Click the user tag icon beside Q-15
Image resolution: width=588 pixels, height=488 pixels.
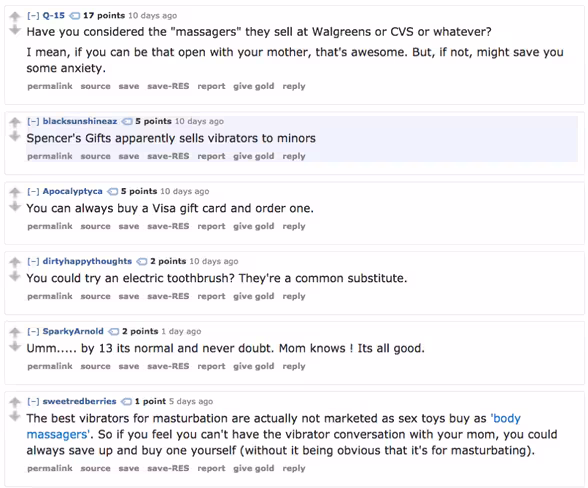tap(75, 16)
